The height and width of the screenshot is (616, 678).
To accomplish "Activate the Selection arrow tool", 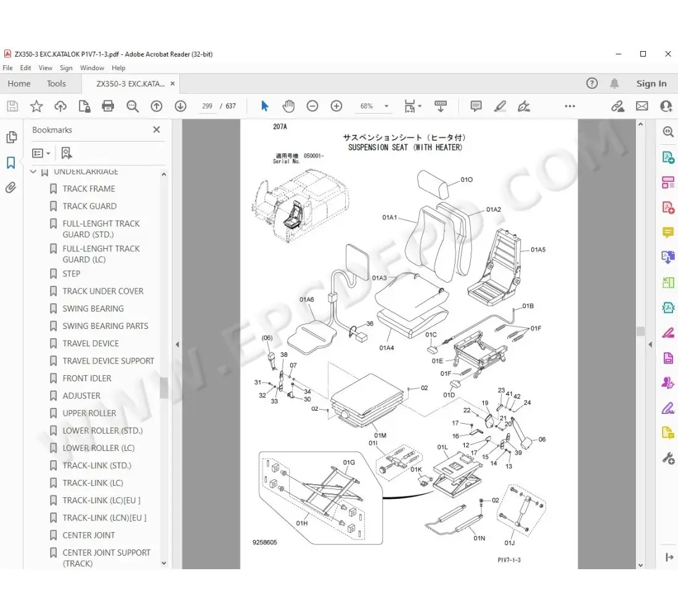I will click(265, 106).
